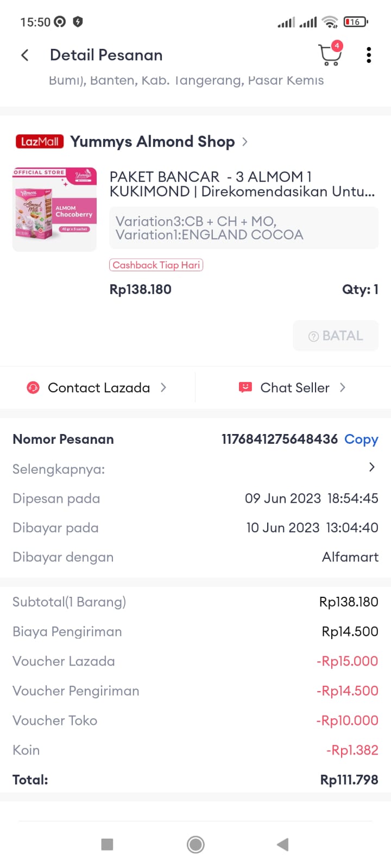Tap the chevron next to Contact Lazada
391x868 pixels.
[x=163, y=387]
